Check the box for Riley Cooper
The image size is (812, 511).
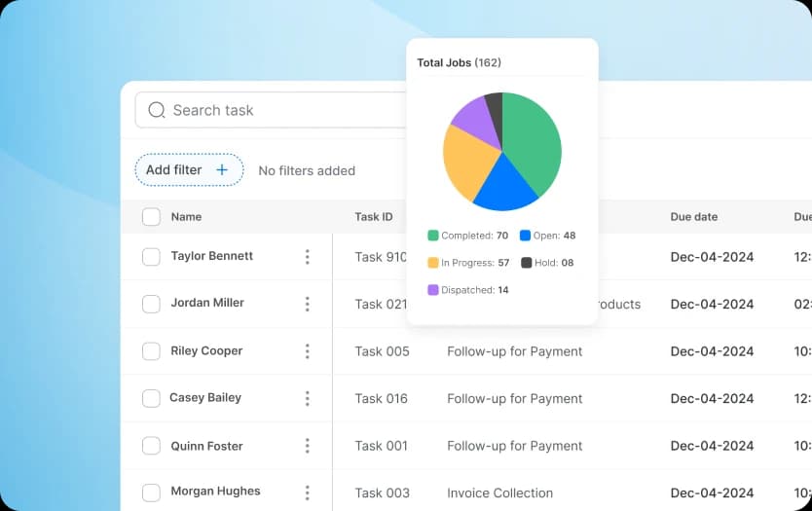pos(151,351)
